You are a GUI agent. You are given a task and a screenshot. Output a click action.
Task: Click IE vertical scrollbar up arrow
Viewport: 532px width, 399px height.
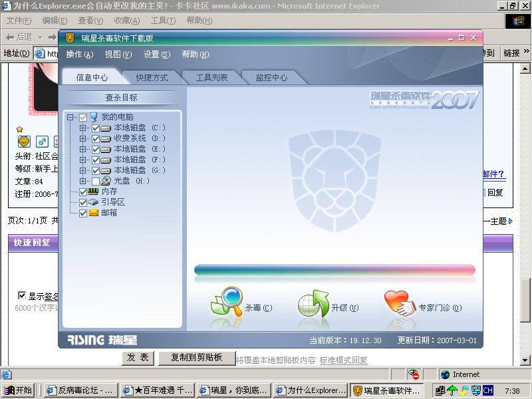[525, 68]
